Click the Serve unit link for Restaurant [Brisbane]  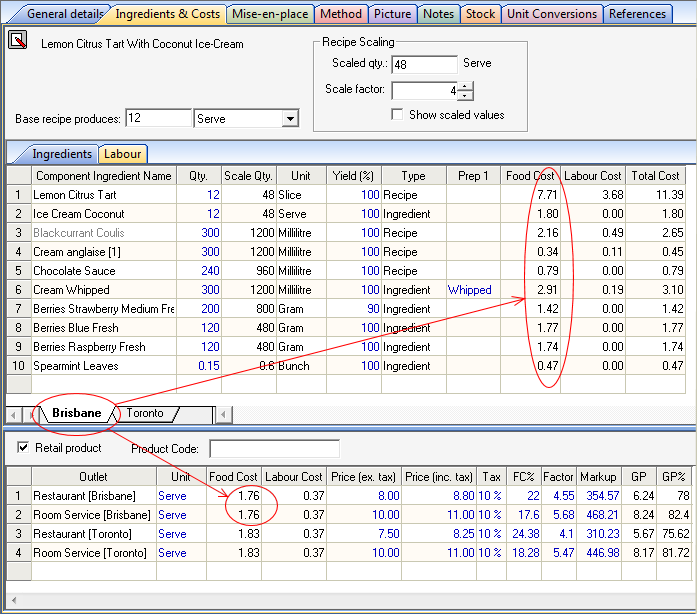coord(172,496)
